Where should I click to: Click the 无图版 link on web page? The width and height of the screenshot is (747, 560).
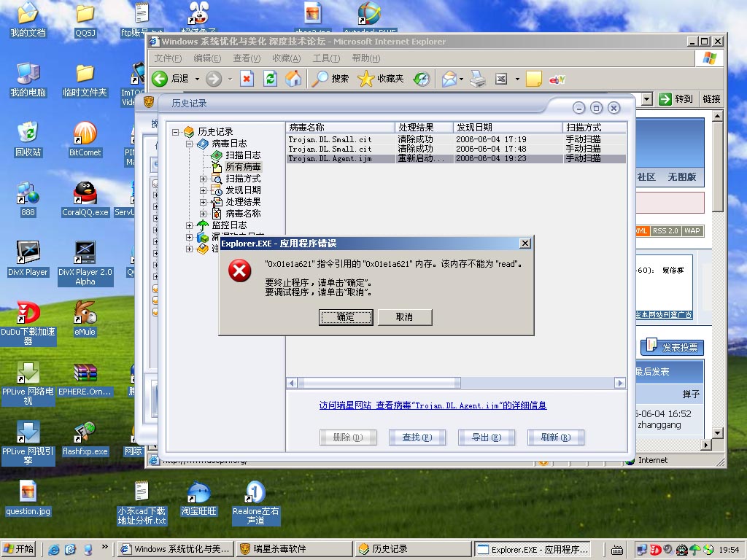click(x=682, y=176)
